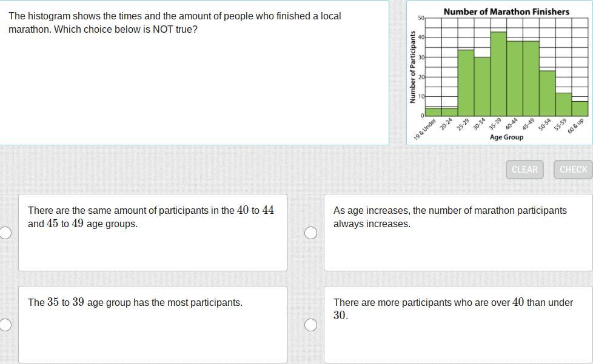The width and height of the screenshot is (593, 364).
Task: Choose the 'always increases' answer radio button
Action: (x=310, y=233)
